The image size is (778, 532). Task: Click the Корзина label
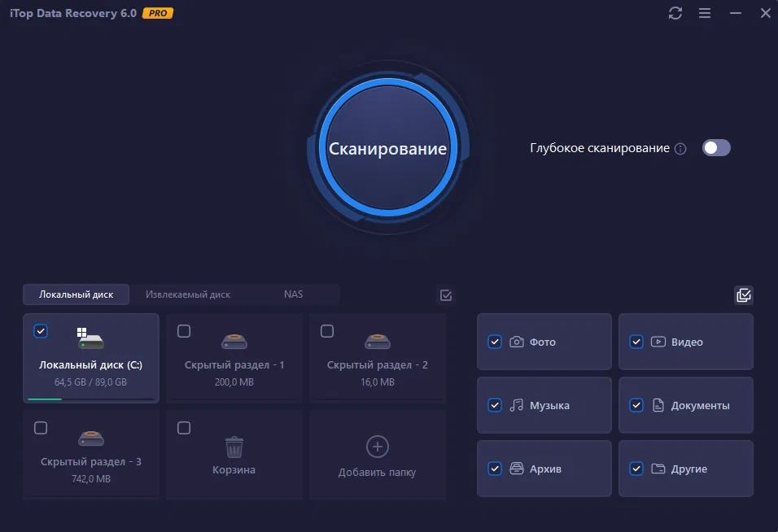(x=234, y=470)
